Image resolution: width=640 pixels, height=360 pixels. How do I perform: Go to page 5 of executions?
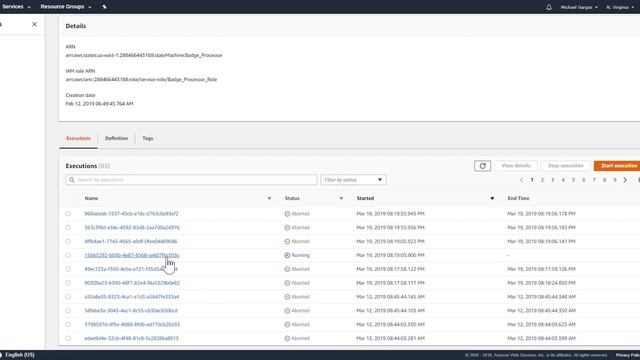click(573, 180)
